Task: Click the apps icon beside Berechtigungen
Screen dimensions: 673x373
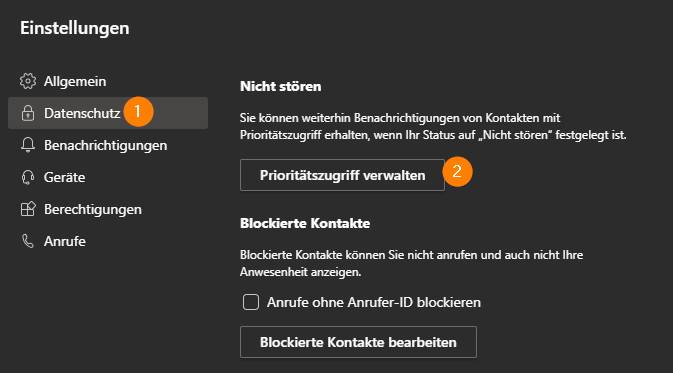Action: click(28, 209)
